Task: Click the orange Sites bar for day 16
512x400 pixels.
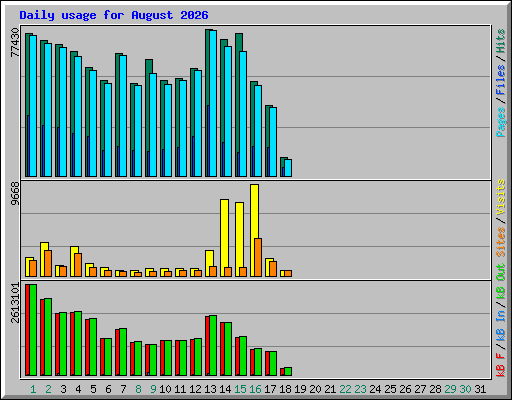Action: (x=258, y=257)
